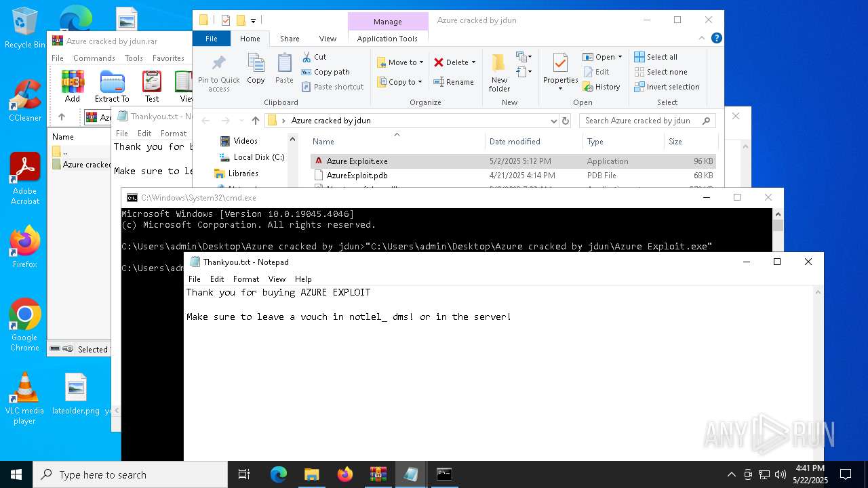Open the Quick Access Toolbar customize dropdown

pyautogui.click(x=253, y=20)
